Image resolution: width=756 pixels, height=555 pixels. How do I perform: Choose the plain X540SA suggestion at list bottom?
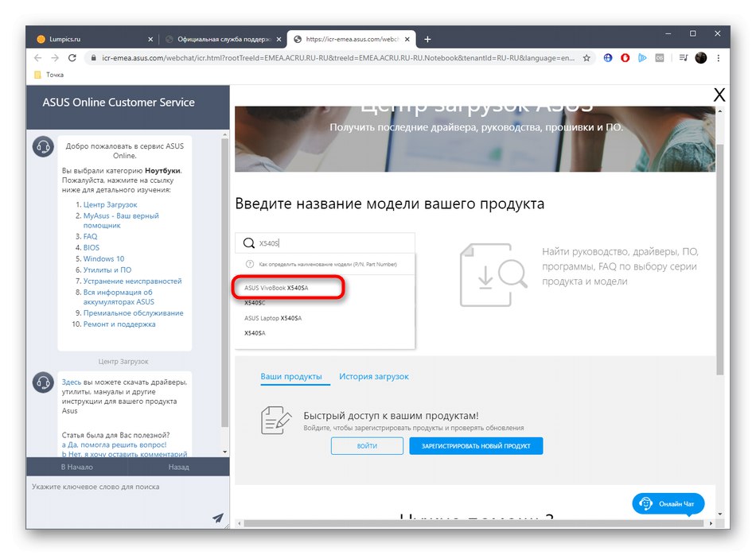coord(255,333)
